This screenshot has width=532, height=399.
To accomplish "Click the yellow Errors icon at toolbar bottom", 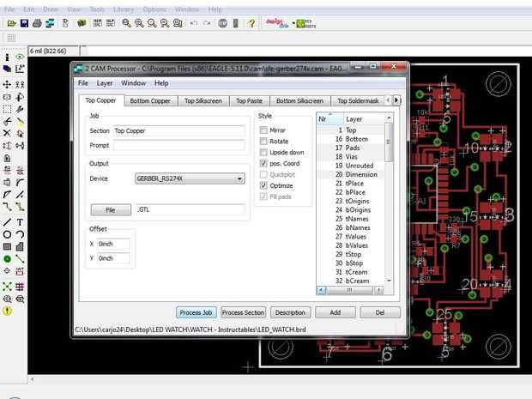I will click(x=7, y=311).
